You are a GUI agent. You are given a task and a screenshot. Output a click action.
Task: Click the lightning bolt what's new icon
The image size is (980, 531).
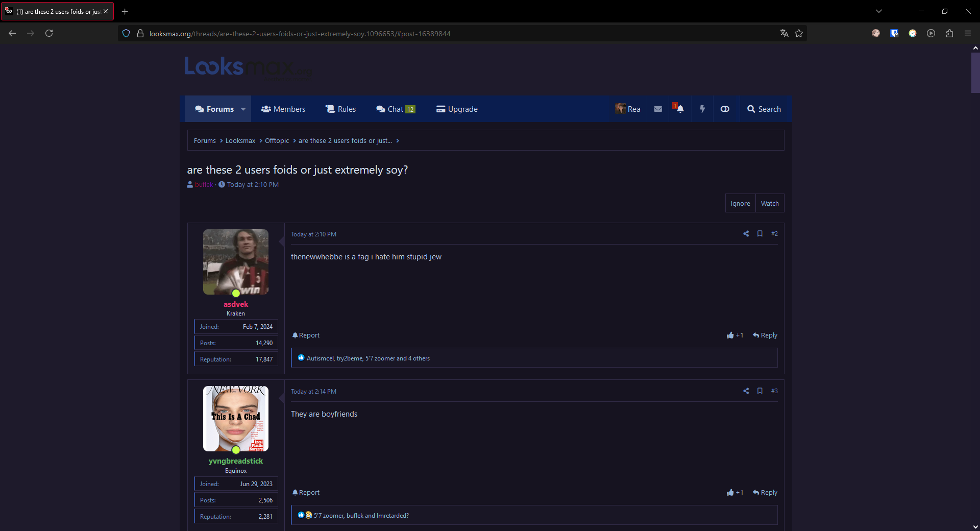click(702, 109)
